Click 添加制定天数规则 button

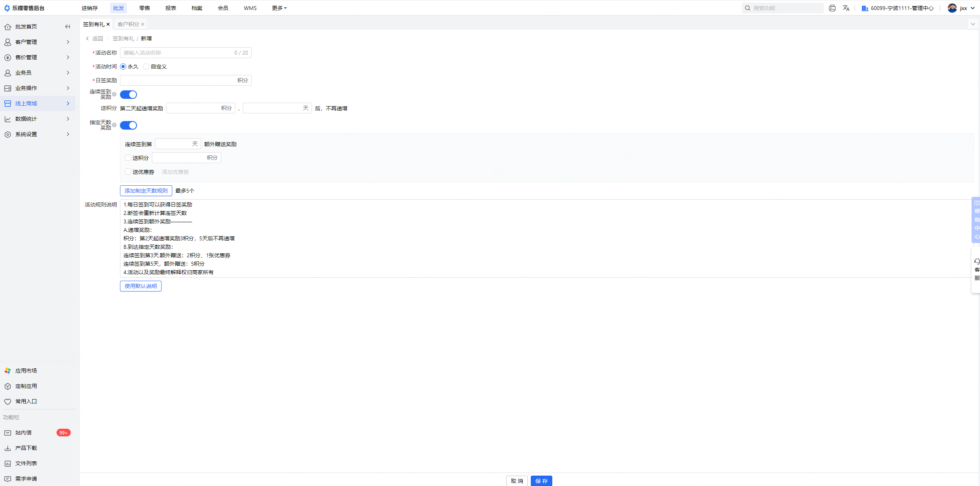coord(146,191)
